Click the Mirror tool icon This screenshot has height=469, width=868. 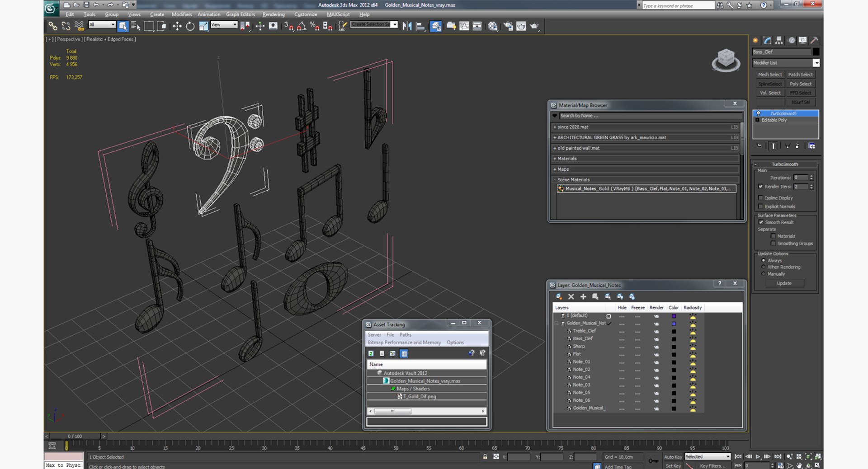[x=407, y=26]
